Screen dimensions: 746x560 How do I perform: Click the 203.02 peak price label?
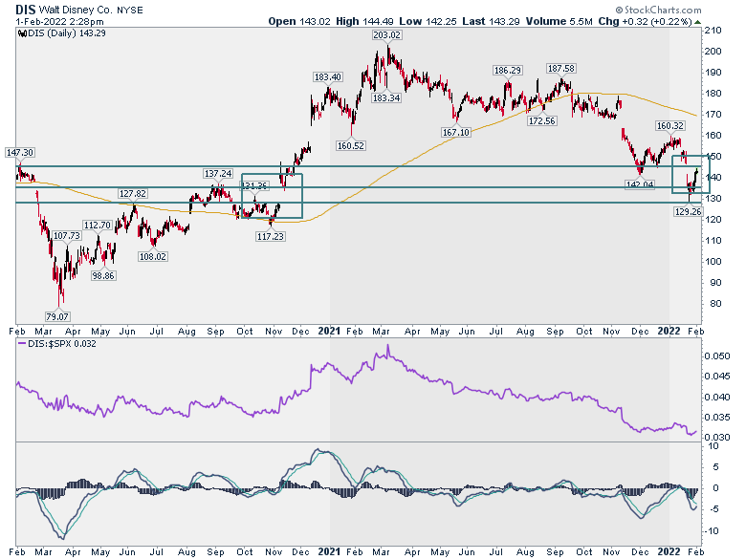(386, 35)
